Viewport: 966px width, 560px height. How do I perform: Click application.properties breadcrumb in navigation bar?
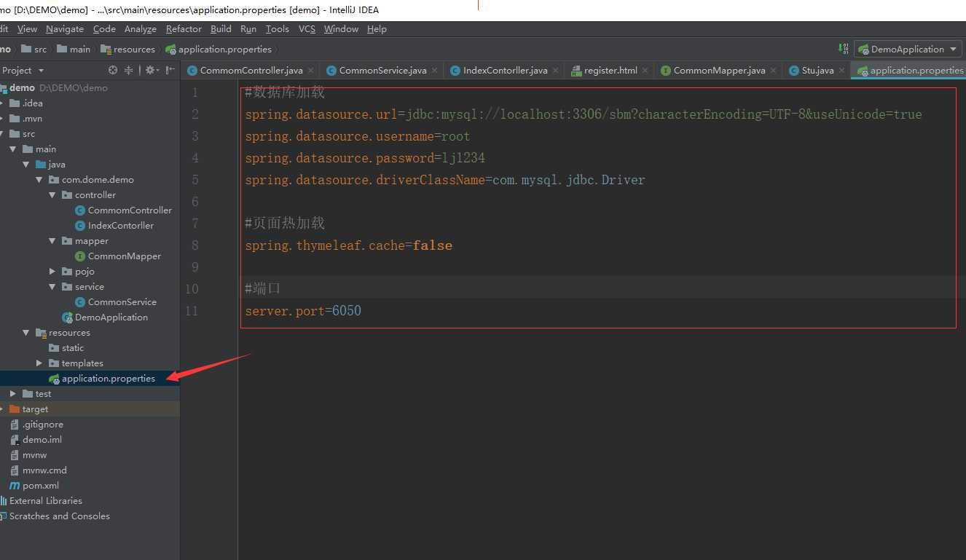click(x=219, y=50)
